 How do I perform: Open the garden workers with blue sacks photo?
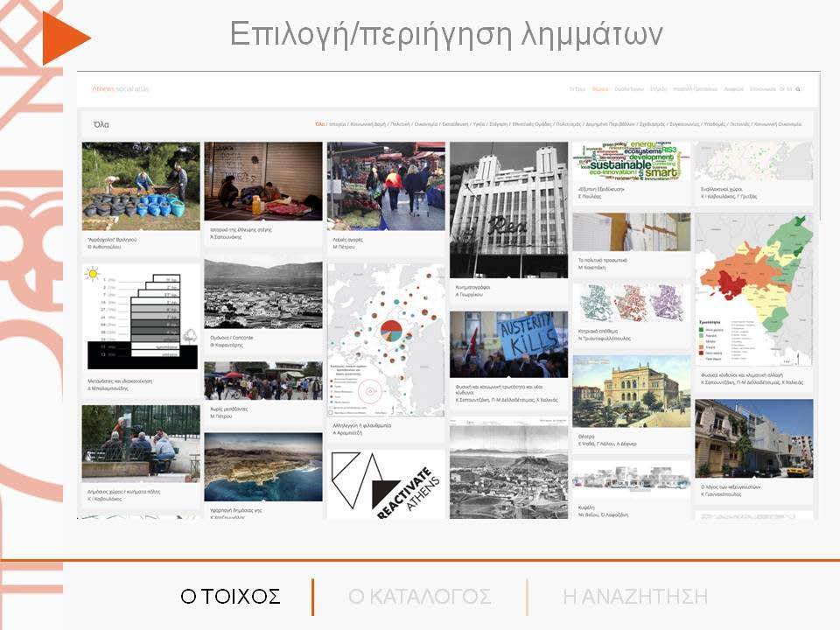[141, 186]
